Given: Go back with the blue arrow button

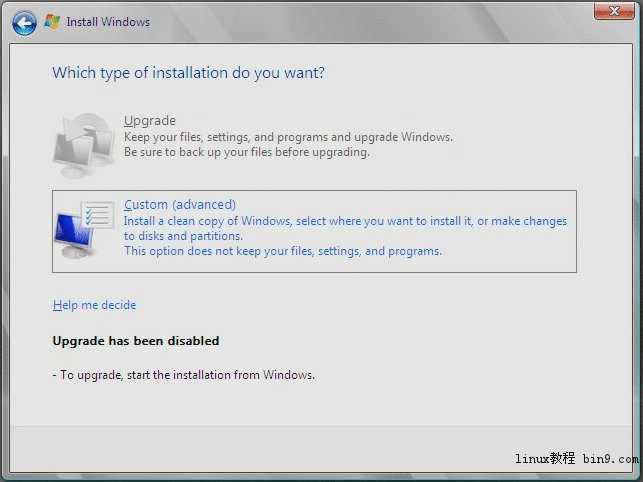Looking at the screenshot, I should pyautogui.click(x=24, y=23).
